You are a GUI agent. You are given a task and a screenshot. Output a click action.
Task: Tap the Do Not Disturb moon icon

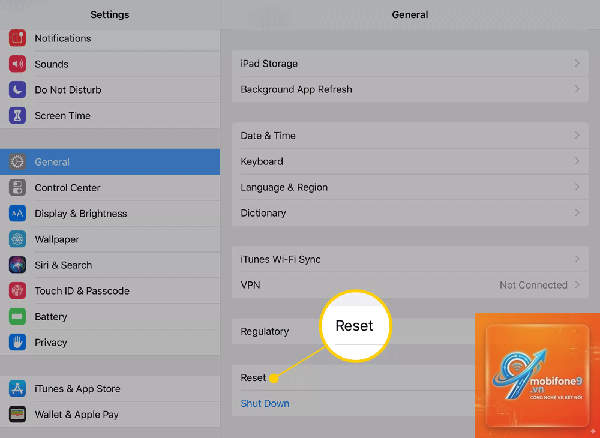[17, 90]
